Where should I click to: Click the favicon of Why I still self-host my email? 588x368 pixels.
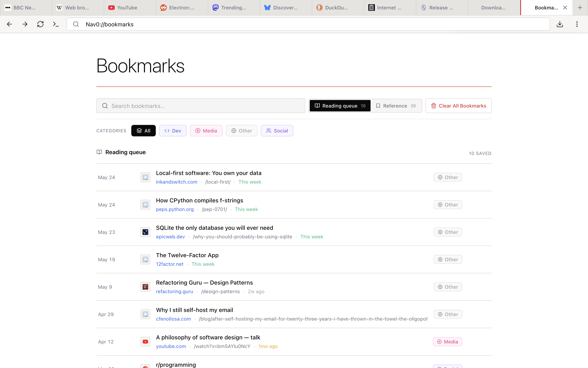click(x=145, y=314)
